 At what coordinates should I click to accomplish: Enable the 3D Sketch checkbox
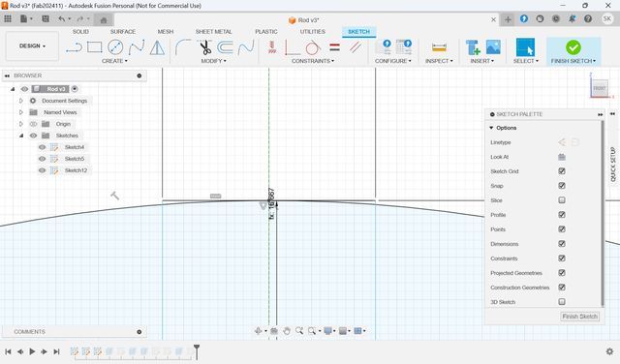562,302
